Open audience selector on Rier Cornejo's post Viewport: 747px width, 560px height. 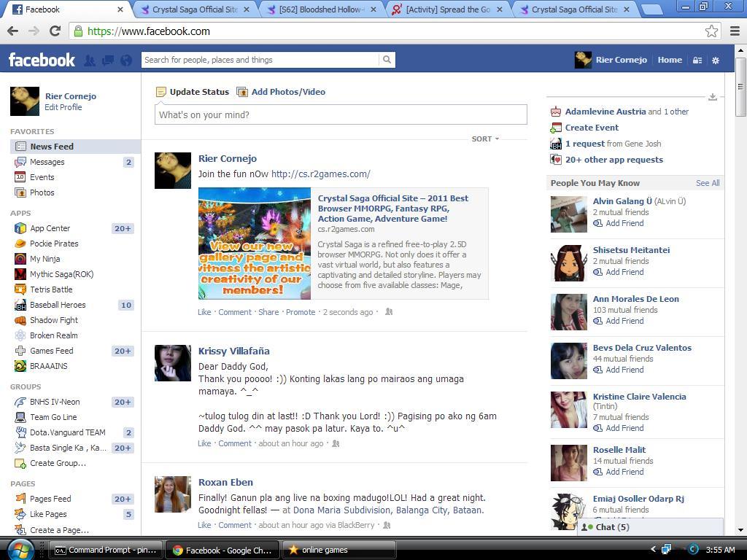coord(389,312)
